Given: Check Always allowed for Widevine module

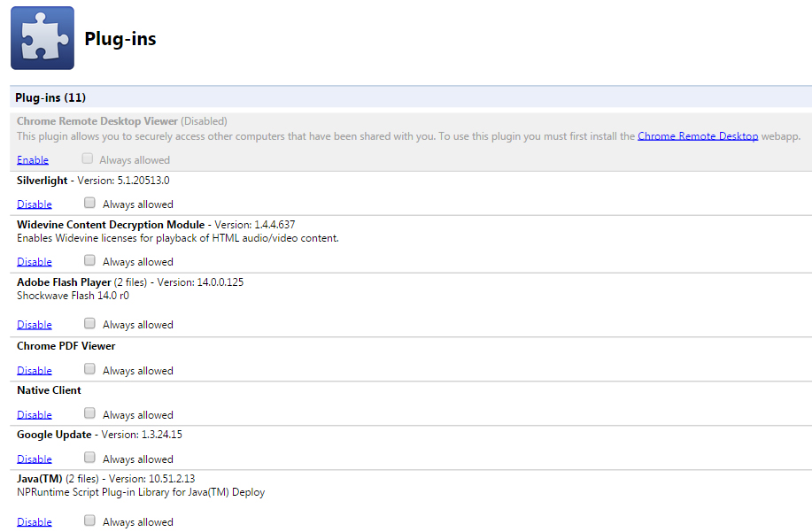Looking at the screenshot, I should click(89, 259).
